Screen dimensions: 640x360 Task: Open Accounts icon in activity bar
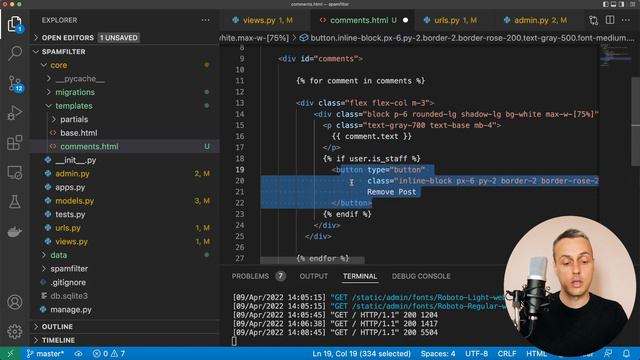(x=15, y=302)
